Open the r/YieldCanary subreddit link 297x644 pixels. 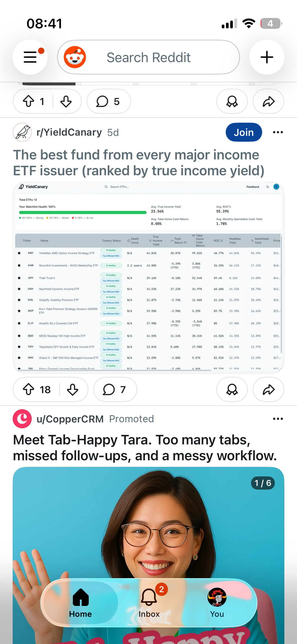coord(69,132)
